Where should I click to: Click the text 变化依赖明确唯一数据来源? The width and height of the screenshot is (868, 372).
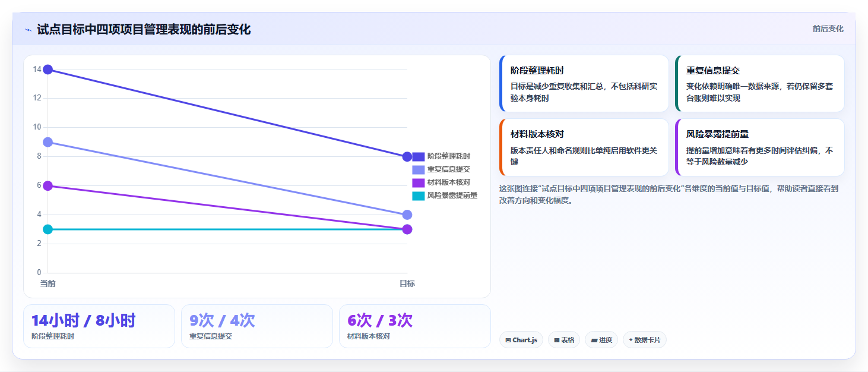pos(733,86)
